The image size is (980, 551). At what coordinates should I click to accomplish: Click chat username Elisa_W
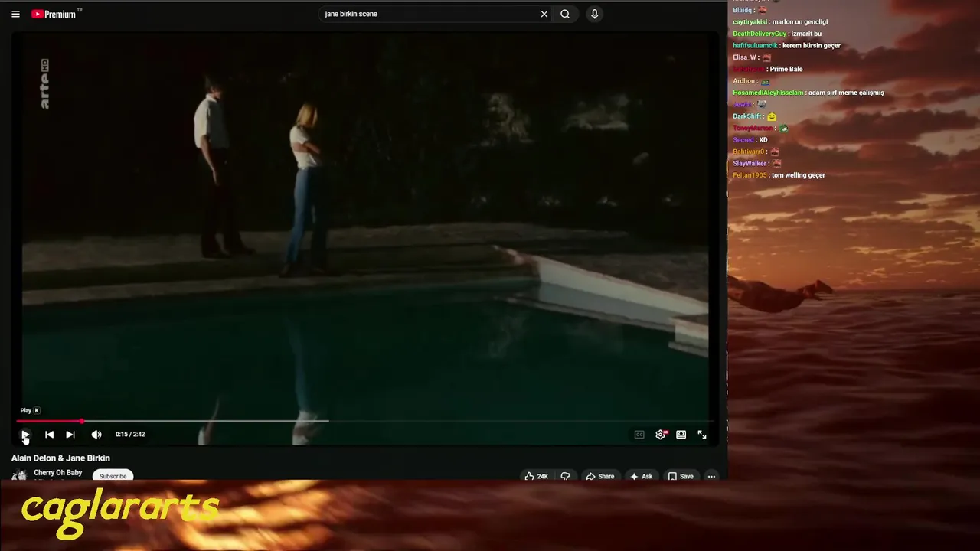click(744, 57)
